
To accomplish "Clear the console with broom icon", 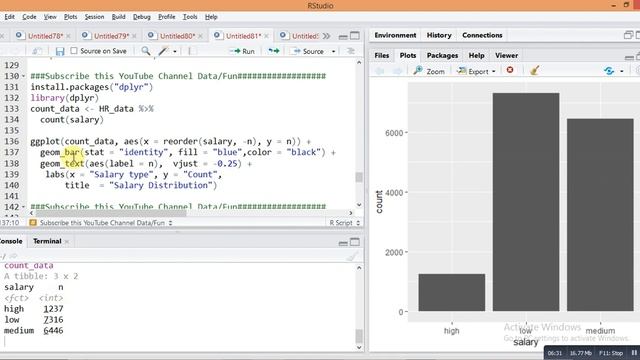I will [x=351, y=256].
